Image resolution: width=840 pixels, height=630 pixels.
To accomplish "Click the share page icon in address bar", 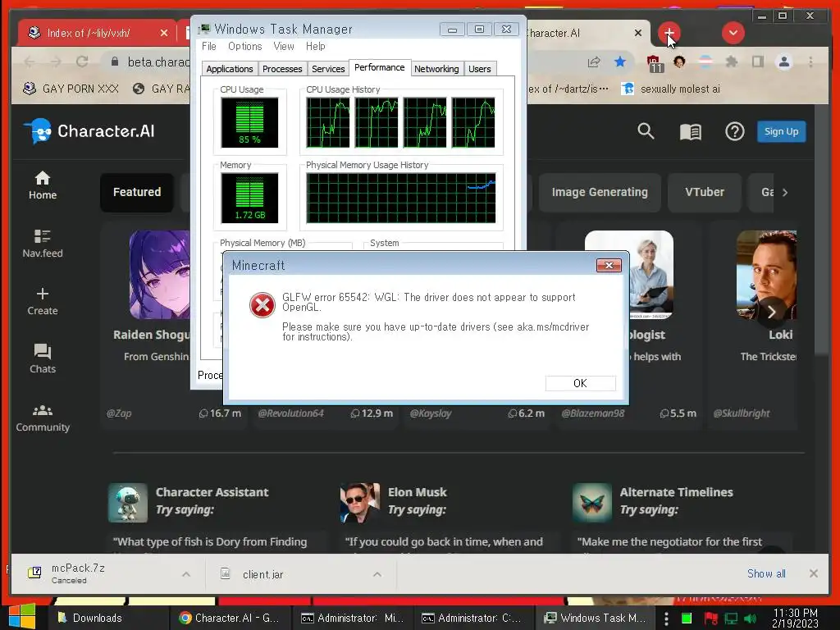I will click(594, 62).
